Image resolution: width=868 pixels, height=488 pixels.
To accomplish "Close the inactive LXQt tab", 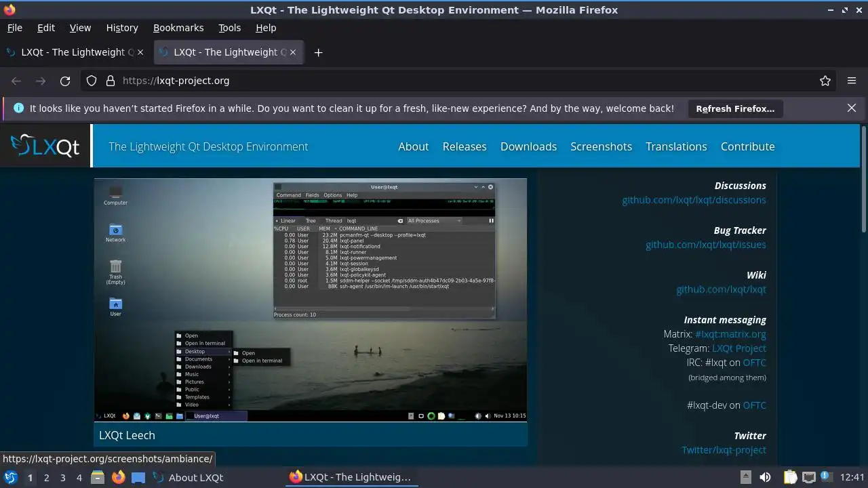I will pyautogui.click(x=141, y=52).
